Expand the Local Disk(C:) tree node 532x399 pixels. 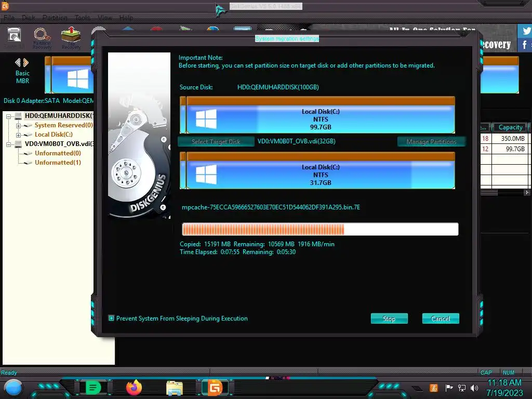coord(18,135)
